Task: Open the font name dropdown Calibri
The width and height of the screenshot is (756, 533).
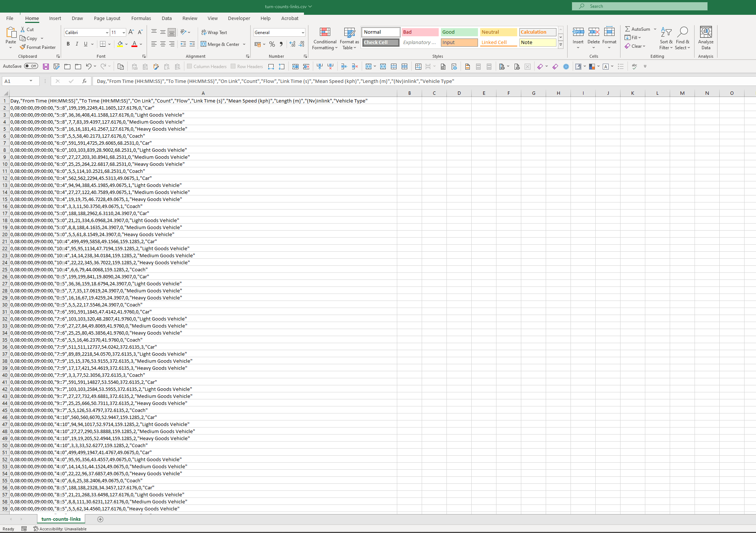Action: coord(107,33)
